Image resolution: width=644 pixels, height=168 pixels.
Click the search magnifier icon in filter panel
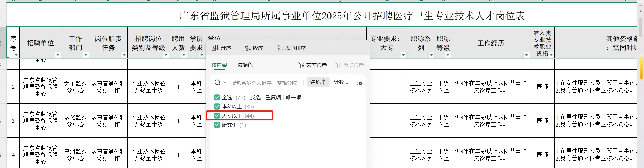click(x=217, y=82)
